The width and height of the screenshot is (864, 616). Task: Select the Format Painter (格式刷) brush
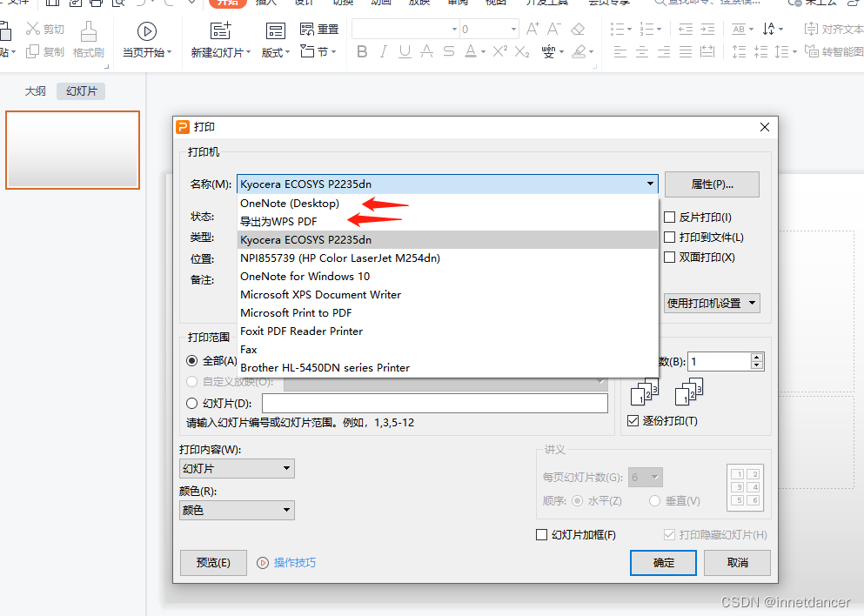click(88, 33)
